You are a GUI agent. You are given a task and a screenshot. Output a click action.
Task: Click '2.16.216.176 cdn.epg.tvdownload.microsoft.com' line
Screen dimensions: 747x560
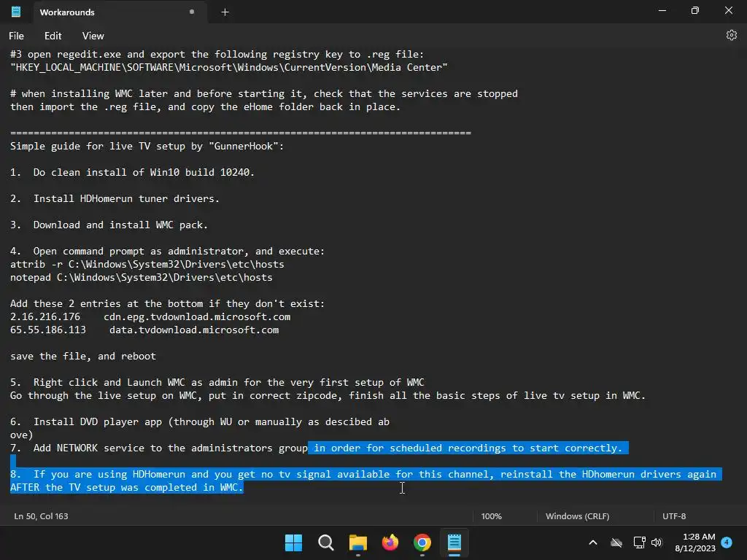click(x=150, y=316)
